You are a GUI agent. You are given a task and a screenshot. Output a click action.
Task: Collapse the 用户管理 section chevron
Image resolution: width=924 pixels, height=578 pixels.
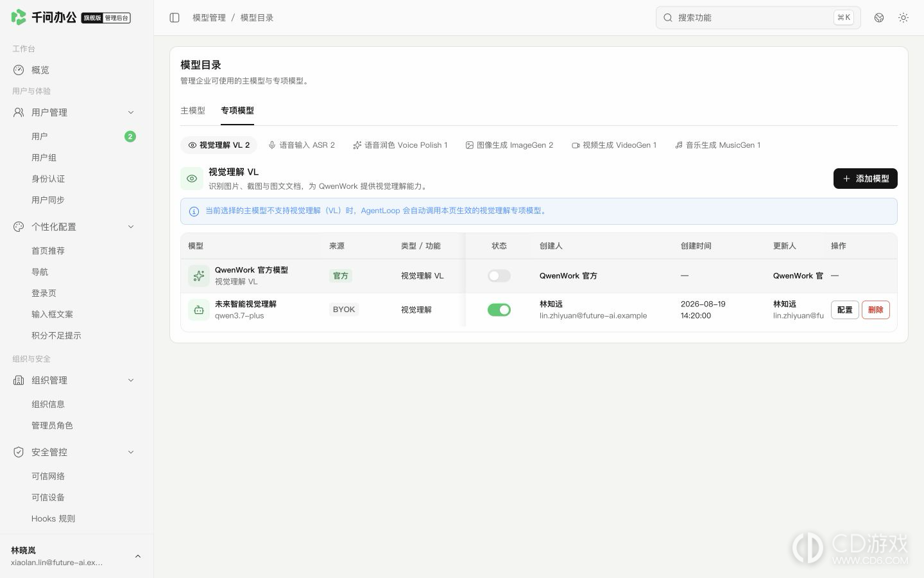tap(131, 112)
